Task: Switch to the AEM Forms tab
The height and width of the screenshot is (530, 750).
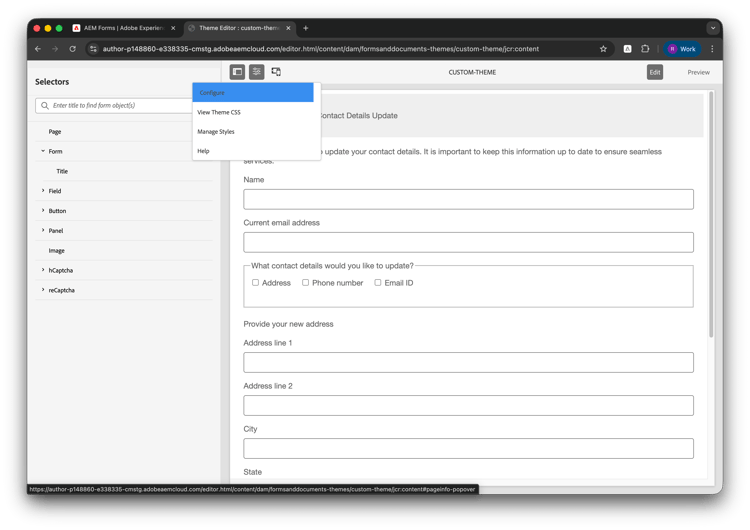Action: 124,28
